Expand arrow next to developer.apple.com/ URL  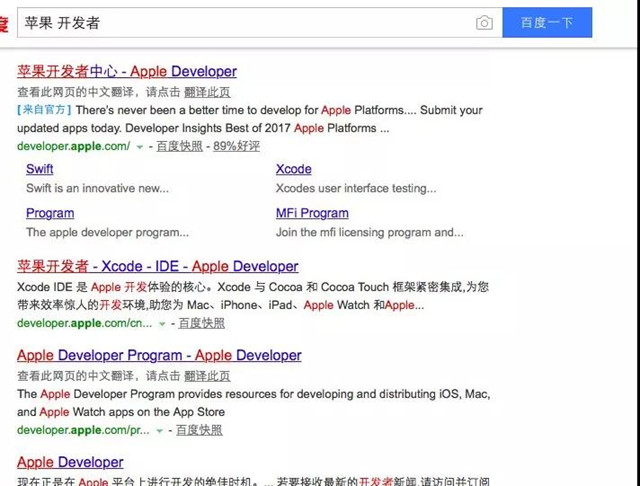point(140,147)
